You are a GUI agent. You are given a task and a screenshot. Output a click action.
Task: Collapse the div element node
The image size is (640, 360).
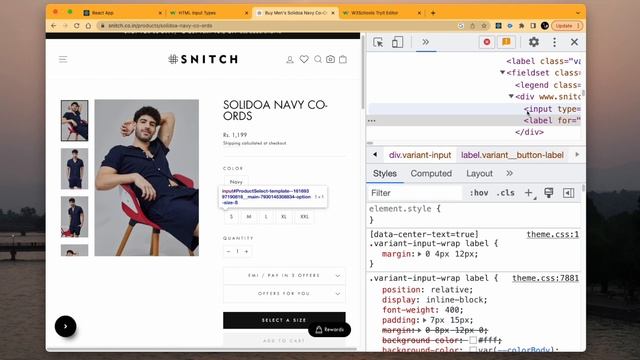[511, 97]
